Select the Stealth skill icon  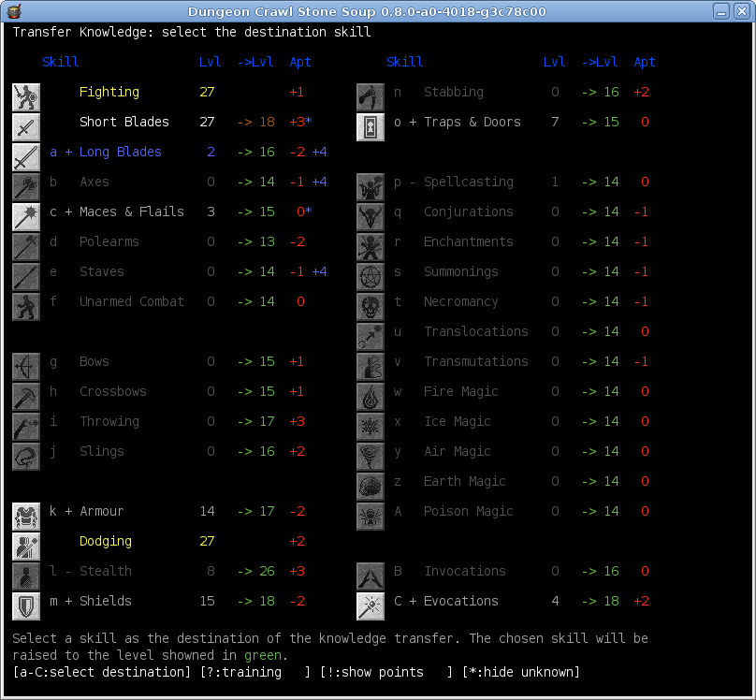coord(26,576)
